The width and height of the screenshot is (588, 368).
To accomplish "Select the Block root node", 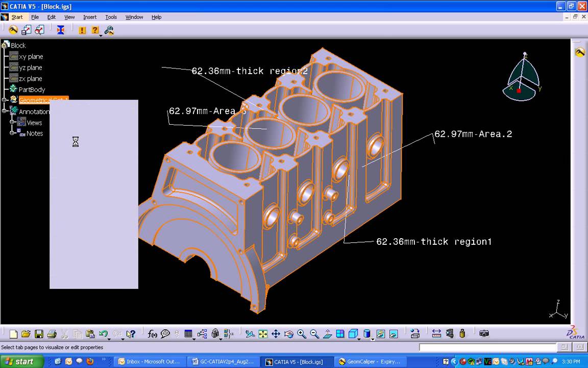I will (18, 45).
